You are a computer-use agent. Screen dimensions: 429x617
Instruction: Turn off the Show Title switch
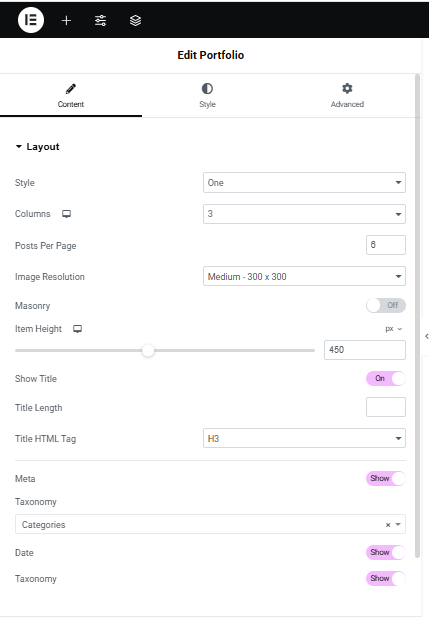pos(386,378)
